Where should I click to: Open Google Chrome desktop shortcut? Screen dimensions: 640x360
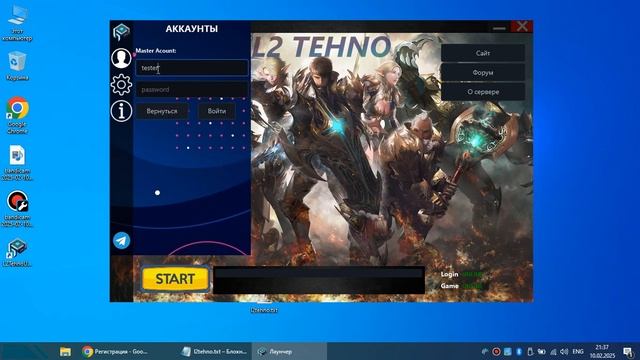(17, 116)
